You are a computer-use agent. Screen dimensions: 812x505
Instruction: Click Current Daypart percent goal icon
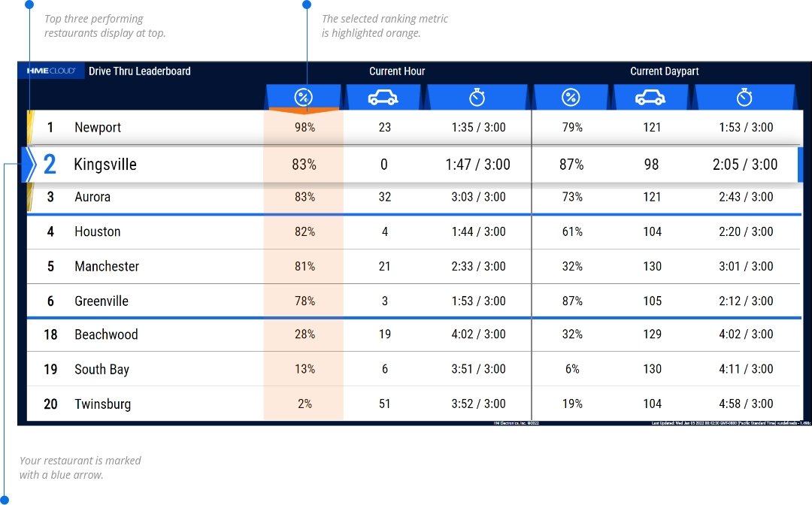(x=571, y=97)
